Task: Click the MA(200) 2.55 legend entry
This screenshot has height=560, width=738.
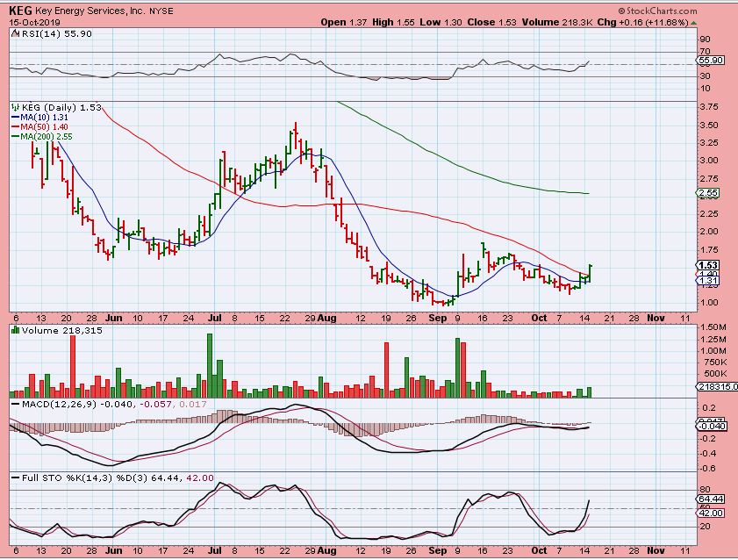Action: (41, 136)
